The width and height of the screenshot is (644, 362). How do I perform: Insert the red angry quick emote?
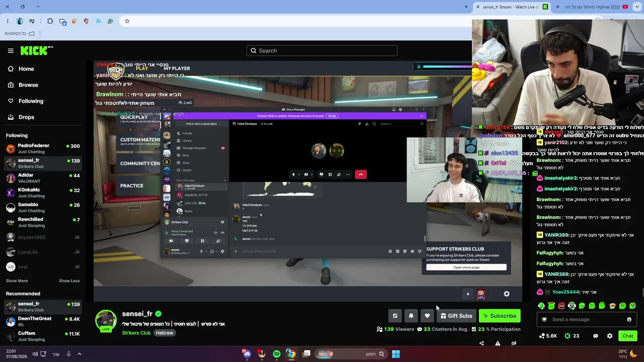561,306
